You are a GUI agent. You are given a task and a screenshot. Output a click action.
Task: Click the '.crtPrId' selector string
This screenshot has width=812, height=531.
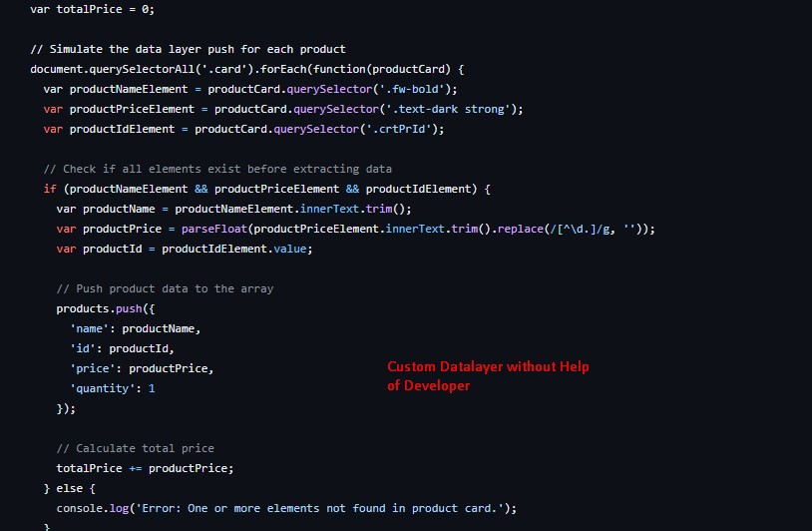point(402,129)
